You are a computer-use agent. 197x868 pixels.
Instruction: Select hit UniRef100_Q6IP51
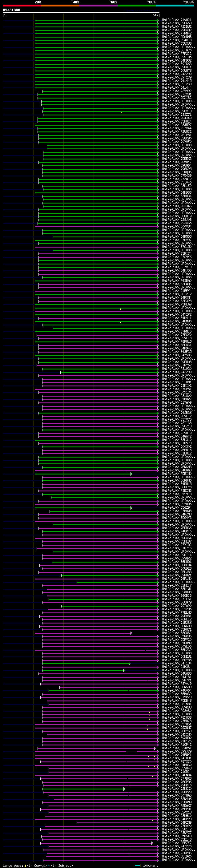(176, 135)
